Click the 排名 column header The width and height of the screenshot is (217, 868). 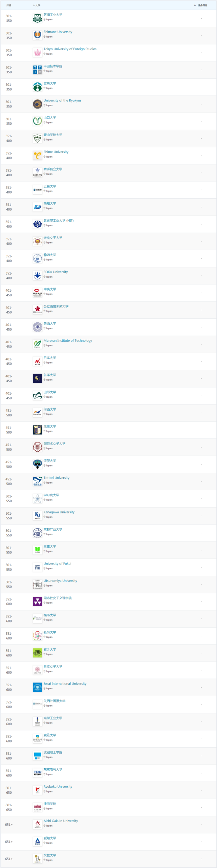tap(9, 5)
